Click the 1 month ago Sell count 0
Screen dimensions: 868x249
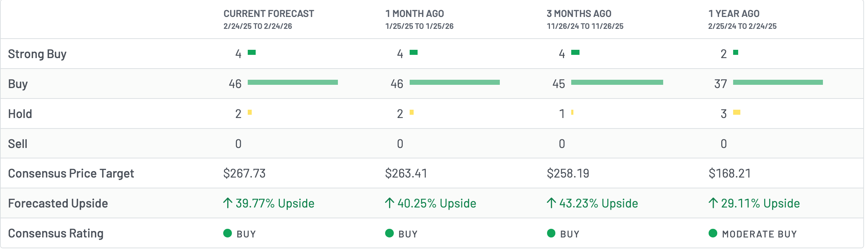(x=400, y=144)
